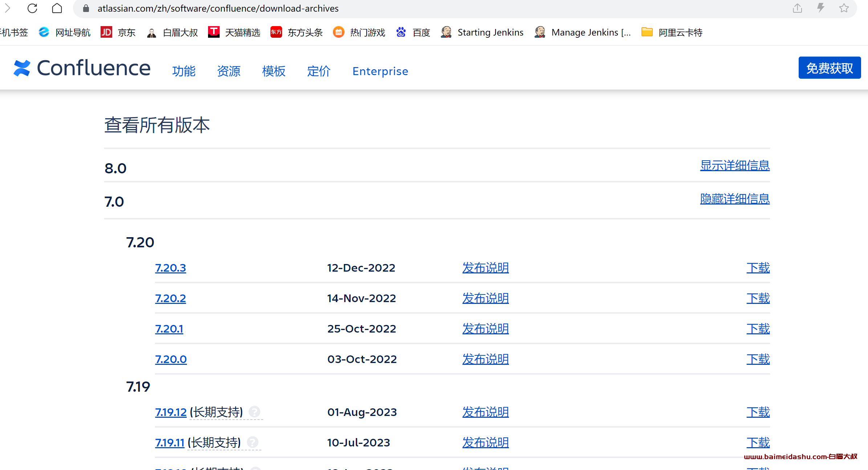
Task: Open the 天猫精选 bookmark
Action: [234, 32]
